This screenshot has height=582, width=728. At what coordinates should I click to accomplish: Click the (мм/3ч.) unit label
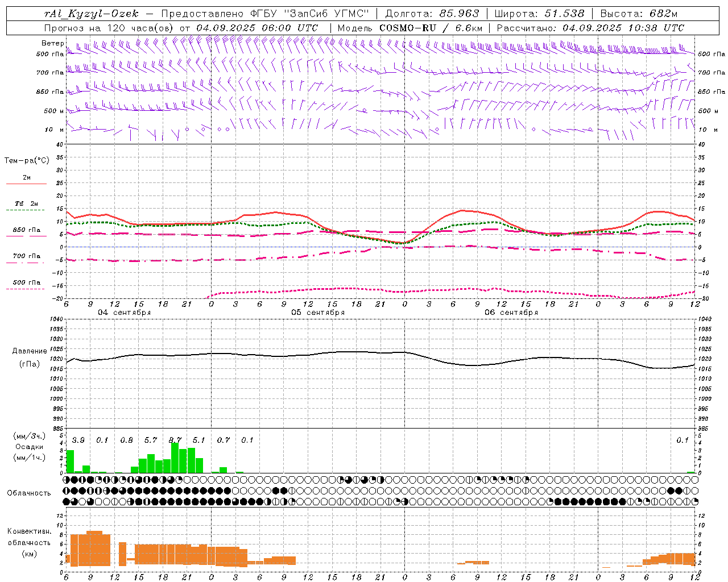coord(30,436)
